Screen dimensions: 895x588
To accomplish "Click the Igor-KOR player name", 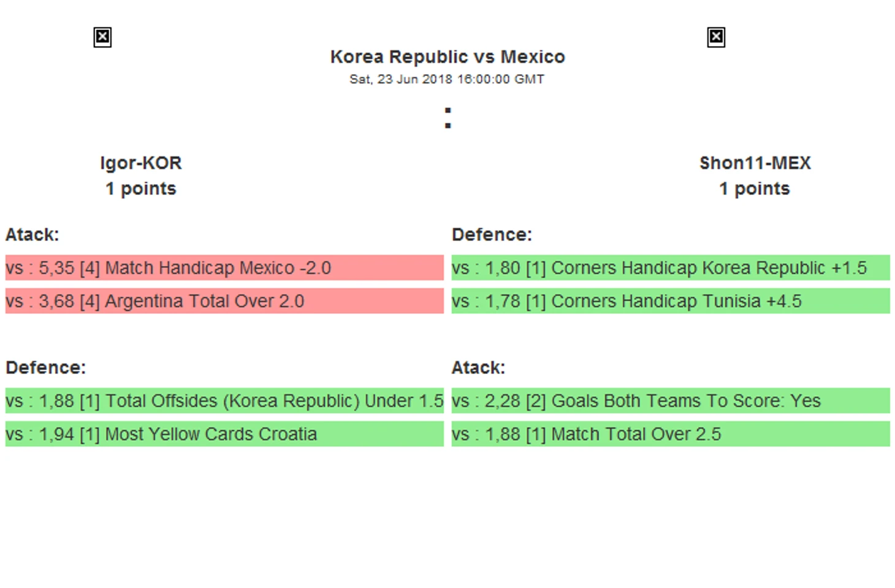I will (141, 163).
